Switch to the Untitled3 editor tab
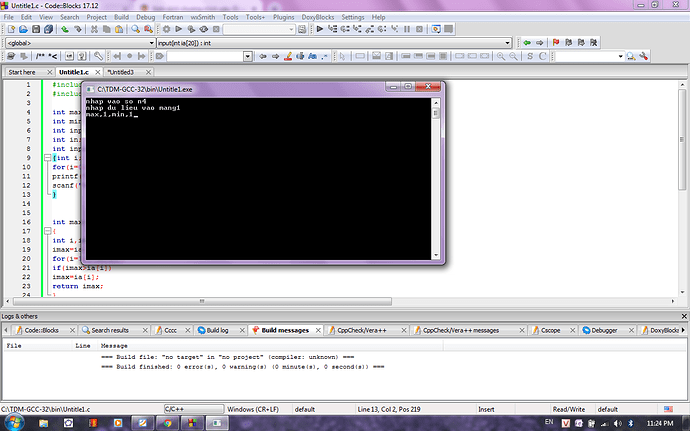Viewport: 690px width, 431px height. click(x=120, y=72)
